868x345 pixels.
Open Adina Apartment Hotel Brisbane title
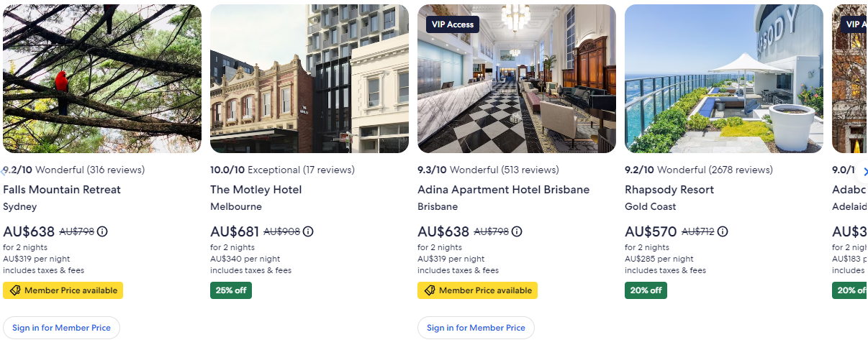click(x=503, y=190)
